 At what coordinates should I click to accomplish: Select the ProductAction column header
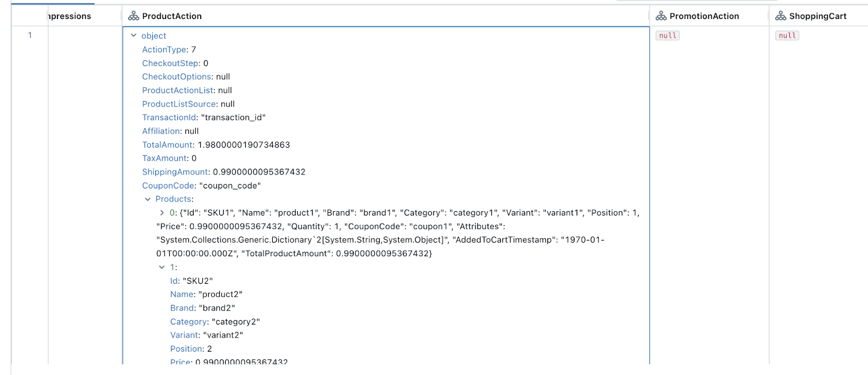point(386,16)
